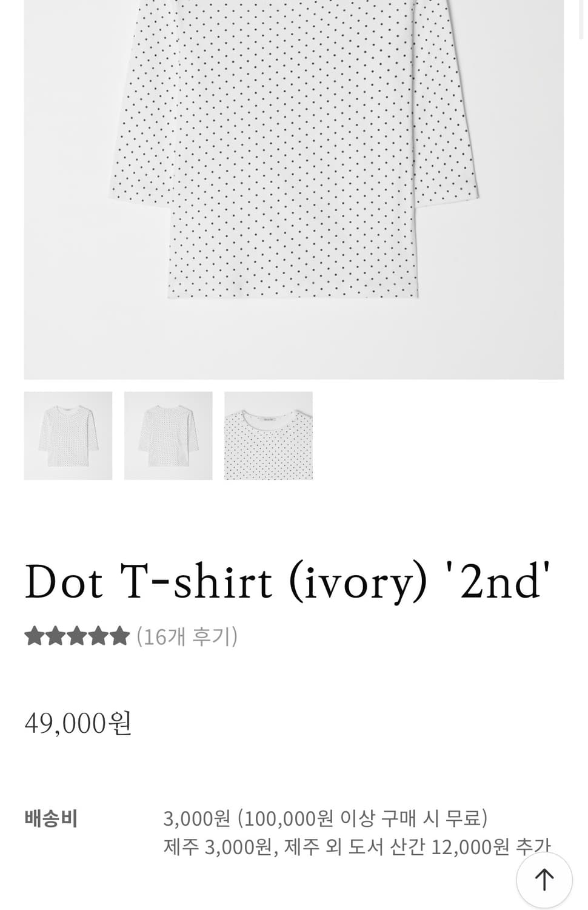Click the fifth rating star
Screen dimensions: 588x910
pyautogui.click(x=120, y=636)
